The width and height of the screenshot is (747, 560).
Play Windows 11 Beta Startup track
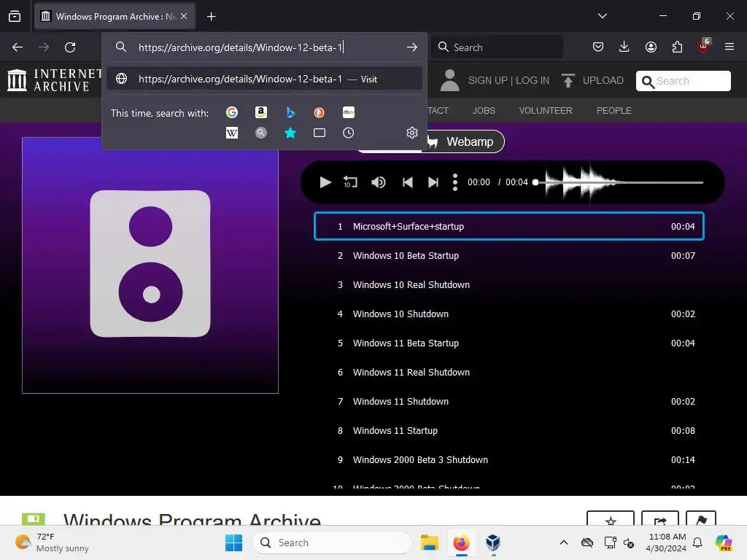pos(508,343)
